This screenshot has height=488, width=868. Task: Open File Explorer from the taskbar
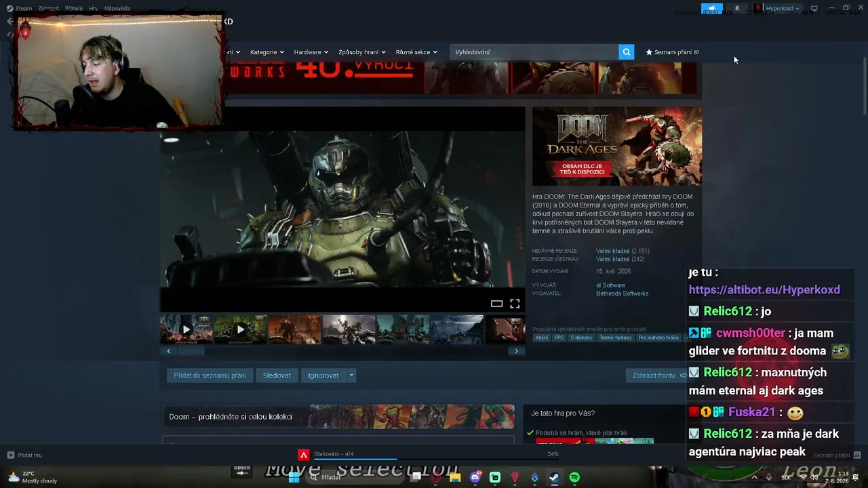[x=455, y=477]
